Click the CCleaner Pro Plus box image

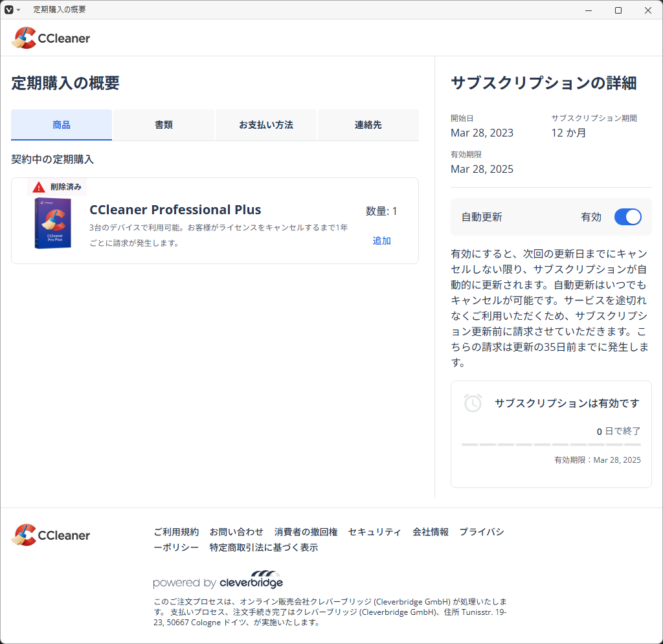(x=52, y=223)
